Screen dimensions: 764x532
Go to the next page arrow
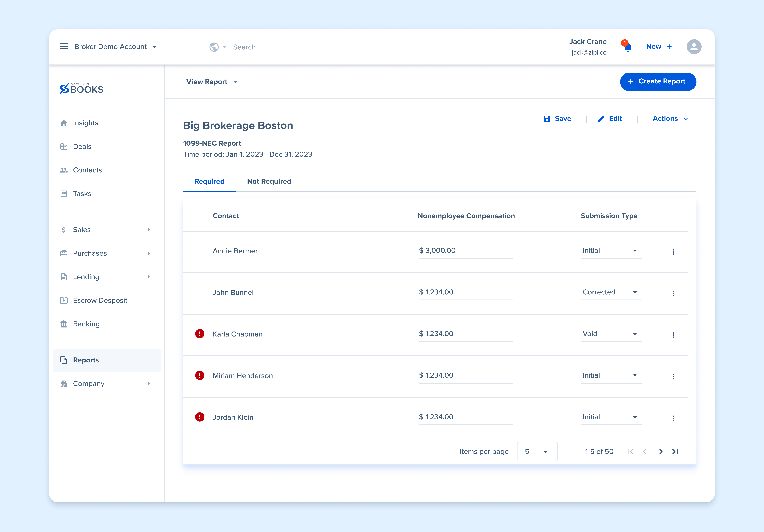coord(661,452)
